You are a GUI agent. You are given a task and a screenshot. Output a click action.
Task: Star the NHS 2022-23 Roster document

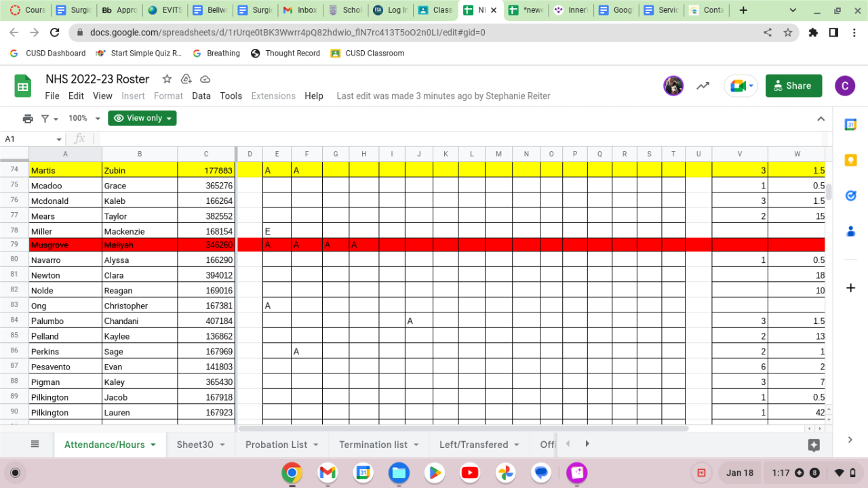click(x=167, y=79)
